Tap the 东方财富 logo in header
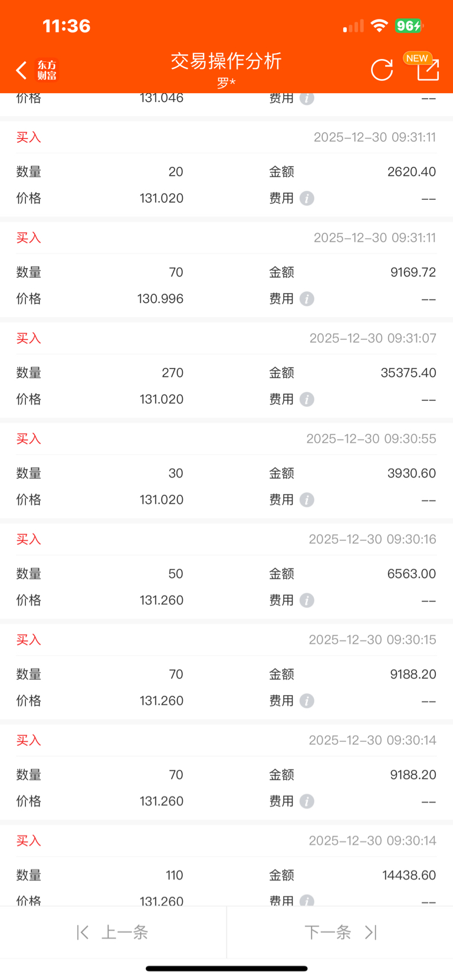 click(x=47, y=70)
